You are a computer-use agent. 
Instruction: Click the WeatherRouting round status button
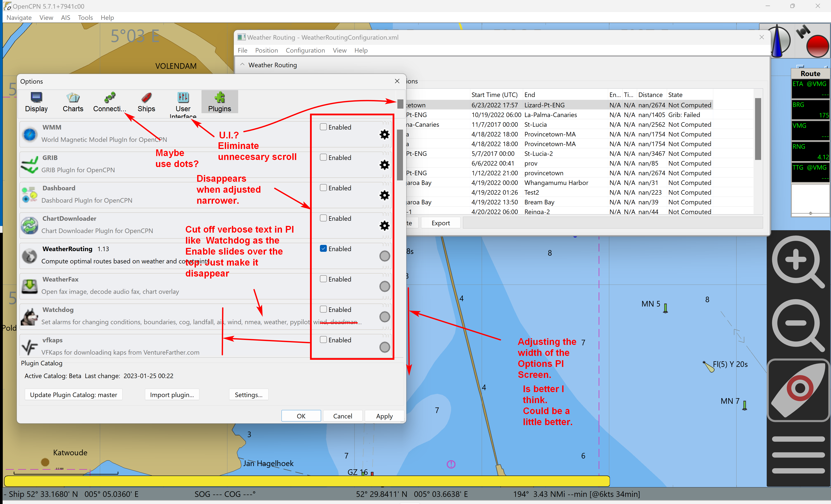click(x=384, y=256)
